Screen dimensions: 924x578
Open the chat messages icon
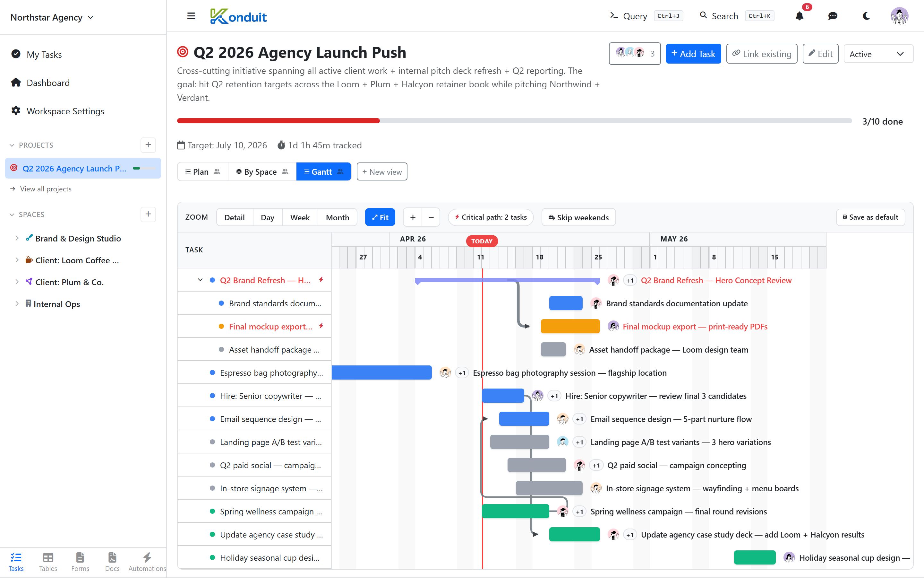pyautogui.click(x=833, y=16)
